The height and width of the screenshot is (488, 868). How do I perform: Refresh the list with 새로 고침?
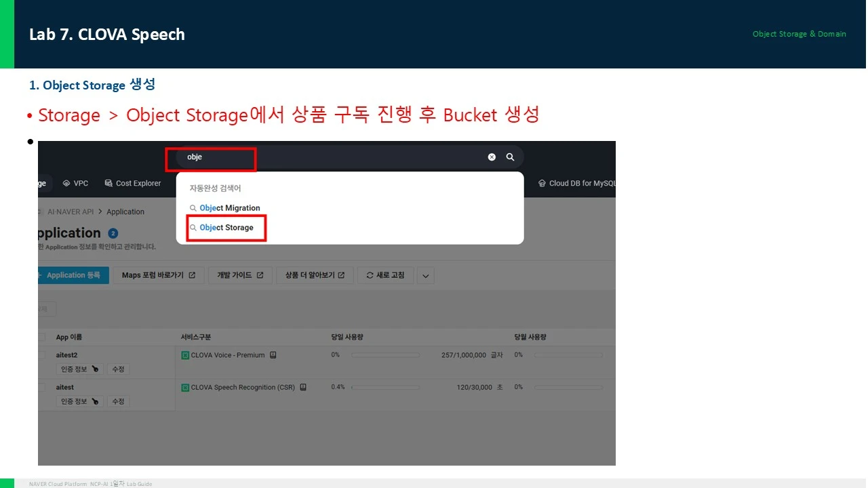pos(385,275)
